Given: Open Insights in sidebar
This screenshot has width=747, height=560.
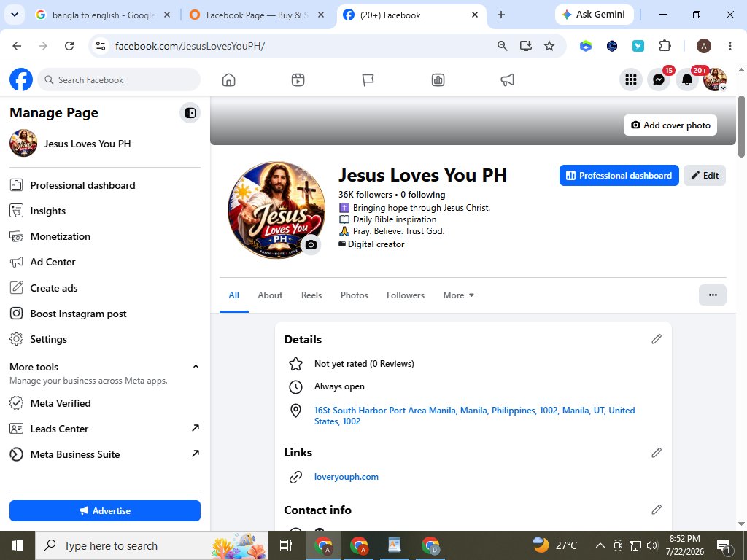Looking at the screenshot, I should [105, 211].
